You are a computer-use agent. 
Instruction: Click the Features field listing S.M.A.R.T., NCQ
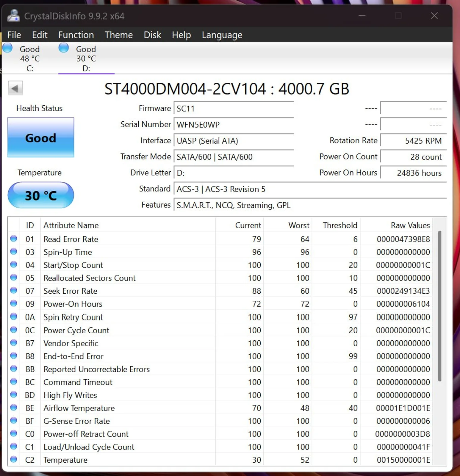coord(310,205)
